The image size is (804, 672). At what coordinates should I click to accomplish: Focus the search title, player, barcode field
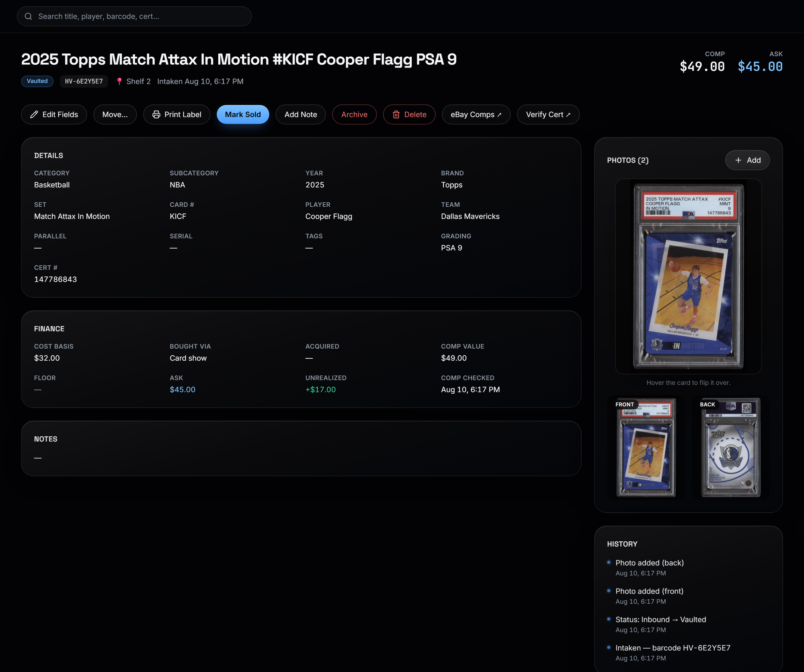(134, 16)
